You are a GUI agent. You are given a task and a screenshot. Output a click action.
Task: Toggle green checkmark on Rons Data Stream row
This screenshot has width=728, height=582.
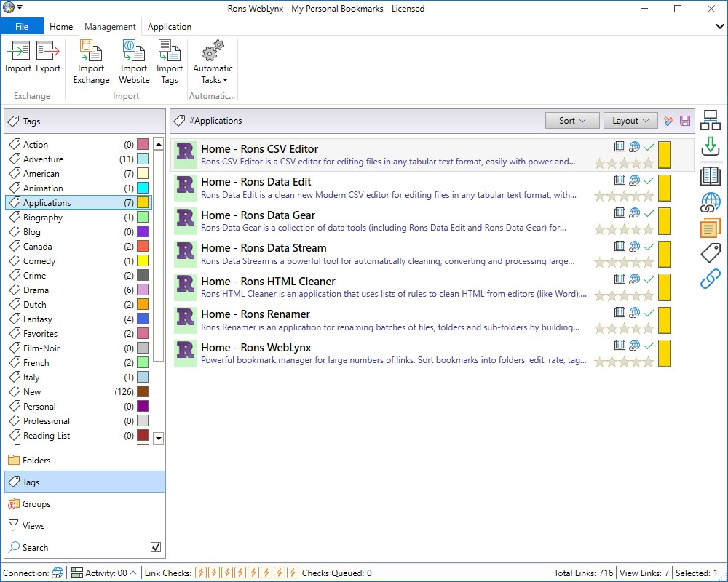coord(649,247)
